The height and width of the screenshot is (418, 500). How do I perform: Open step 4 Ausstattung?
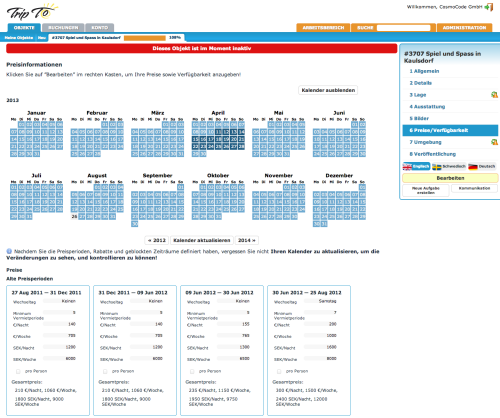427,107
